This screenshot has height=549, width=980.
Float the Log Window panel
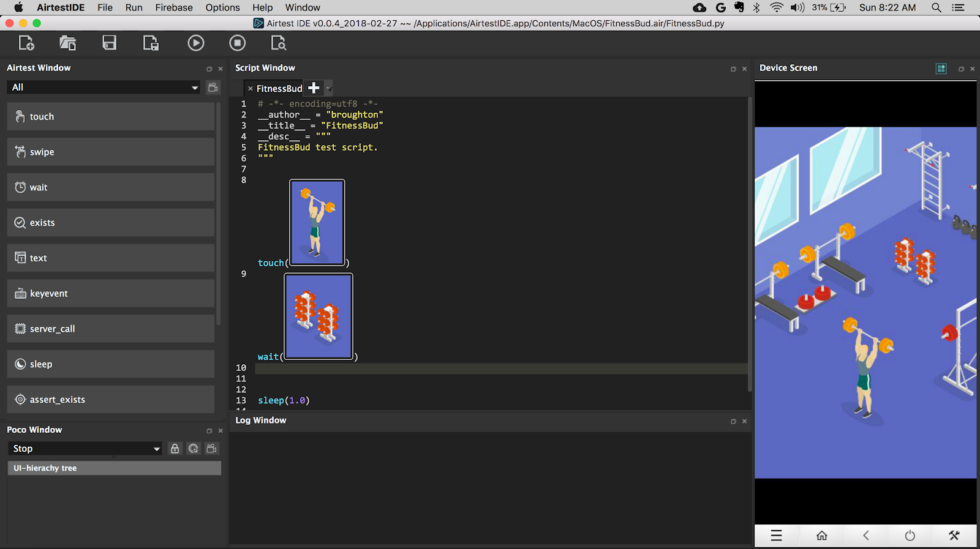[x=733, y=422]
